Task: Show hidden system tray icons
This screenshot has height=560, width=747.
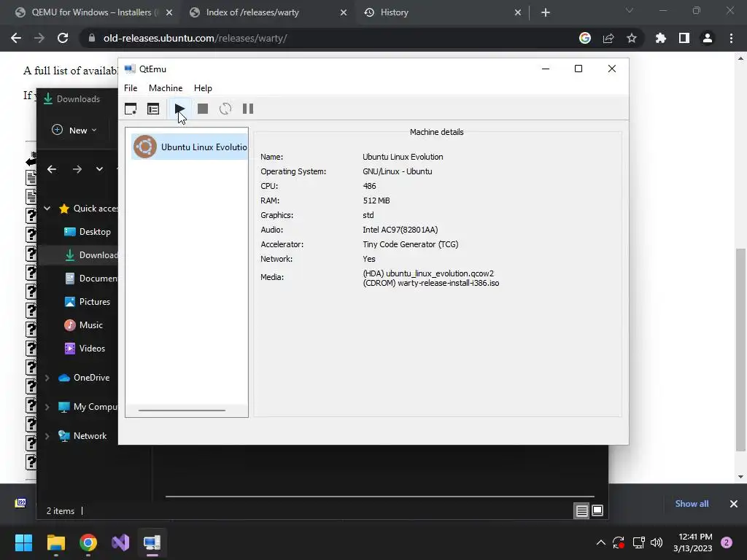Action: point(601,542)
